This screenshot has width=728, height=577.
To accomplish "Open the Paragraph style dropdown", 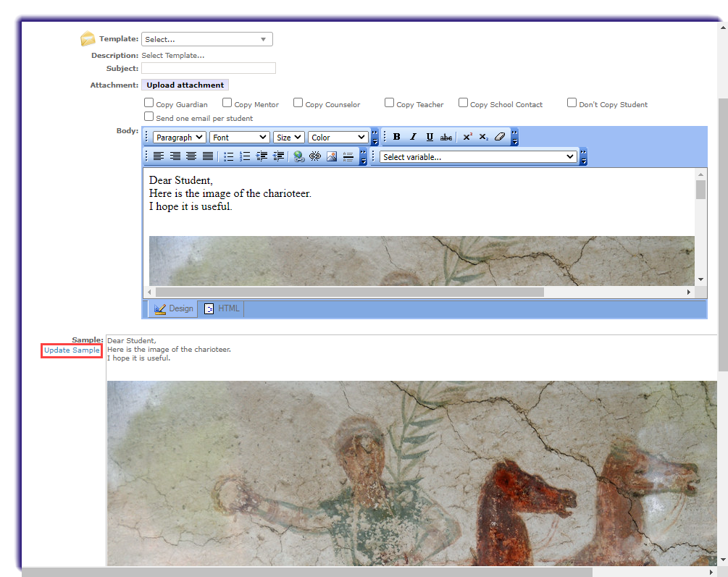I will [178, 137].
